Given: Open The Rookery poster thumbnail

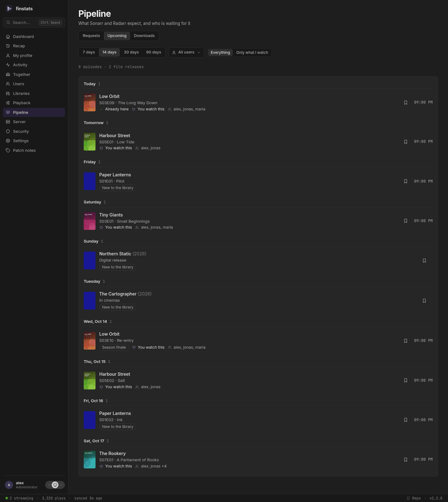Looking at the screenshot, I should [90, 460].
